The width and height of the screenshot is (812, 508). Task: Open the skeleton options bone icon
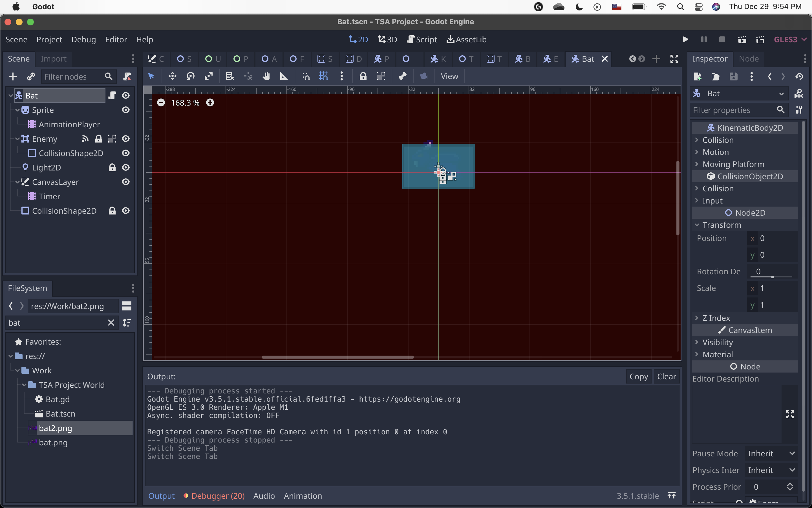click(x=402, y=76)
